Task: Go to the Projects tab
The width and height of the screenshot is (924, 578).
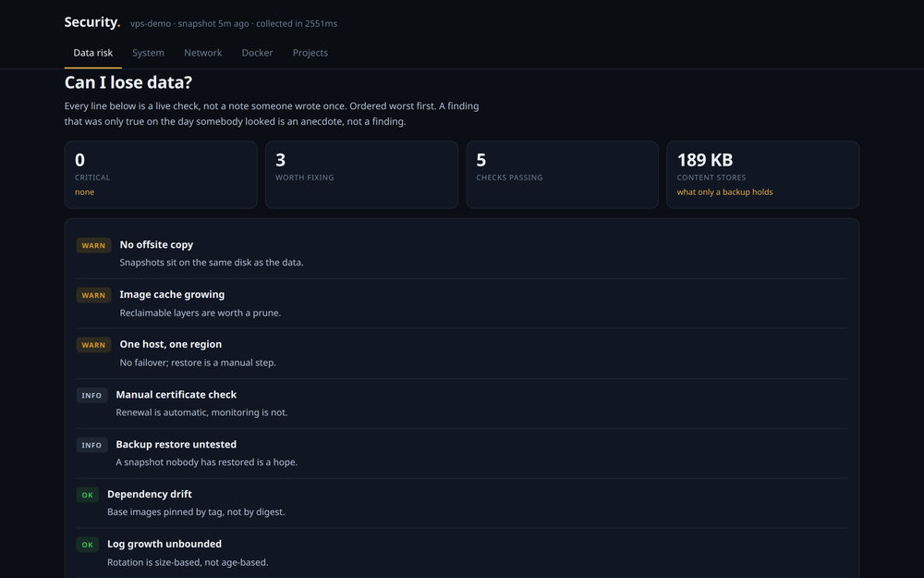Action: tap(310, 53)
